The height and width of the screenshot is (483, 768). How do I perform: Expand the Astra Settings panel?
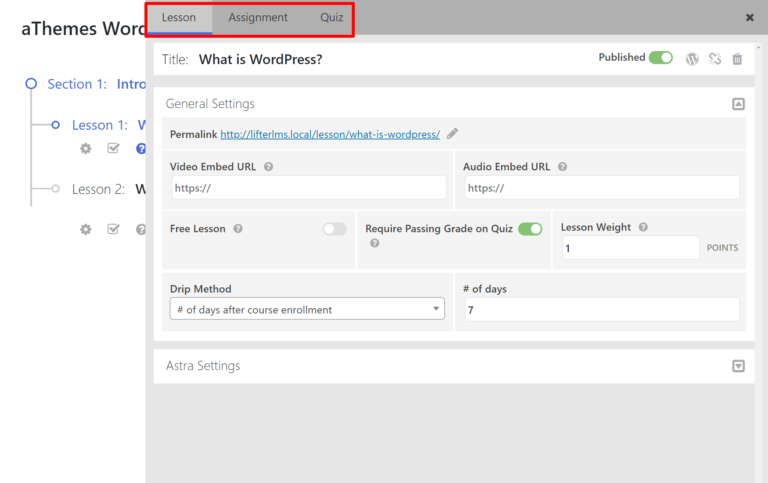click(738, 366)
